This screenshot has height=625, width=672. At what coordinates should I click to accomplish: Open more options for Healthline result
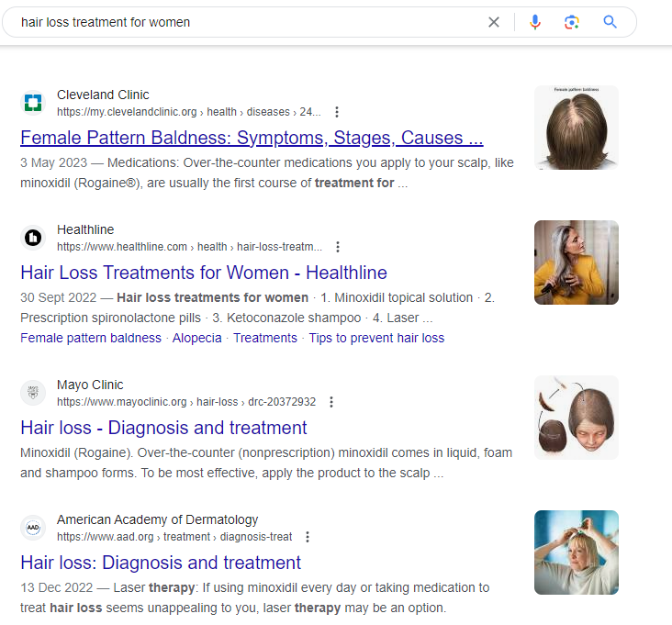(338, 247)
